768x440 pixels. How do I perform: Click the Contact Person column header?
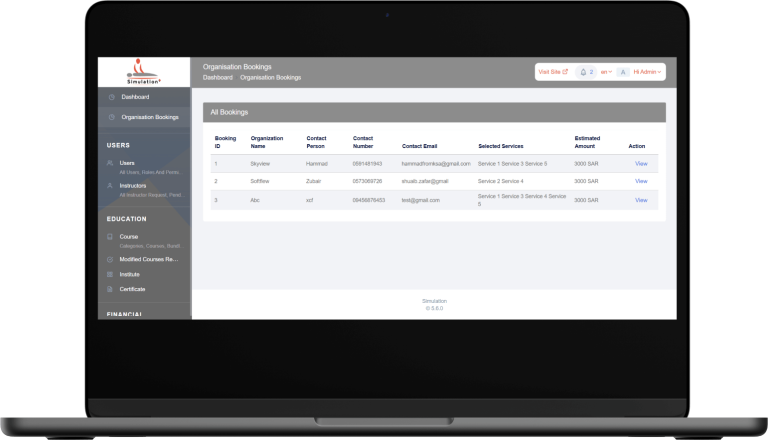coord(316,142)
